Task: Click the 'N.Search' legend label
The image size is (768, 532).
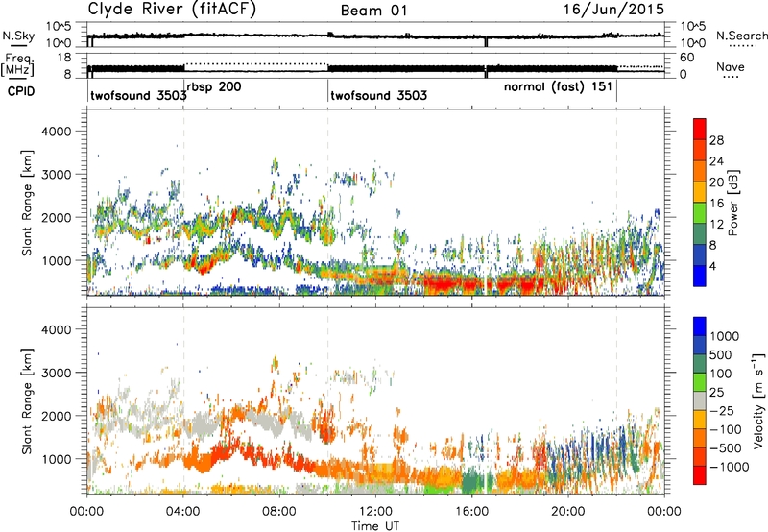Action: pyautogui.click(x=741, y=36)
